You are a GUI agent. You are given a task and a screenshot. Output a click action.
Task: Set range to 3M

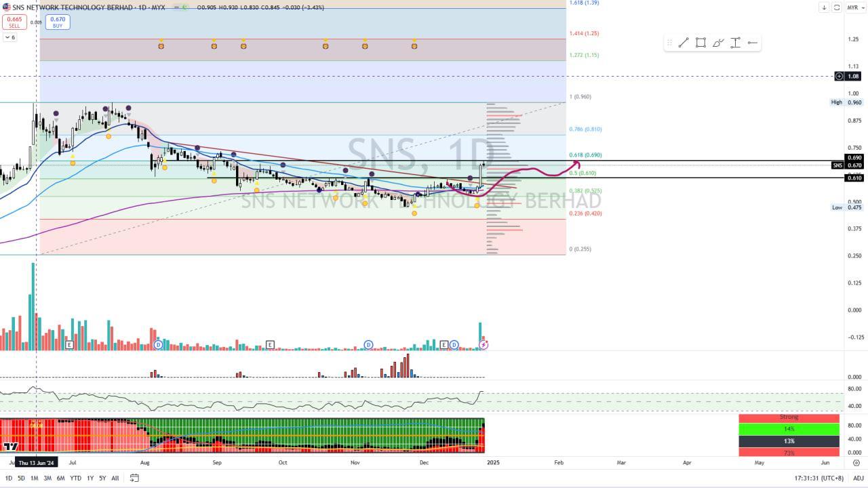pyautogui.click(x=47, y=478)
